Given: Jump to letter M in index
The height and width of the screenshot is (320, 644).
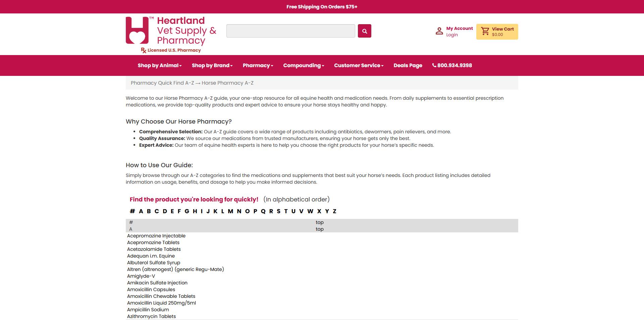Looking at the screenshot, I should pyautogui.click(x=230, y=211).
